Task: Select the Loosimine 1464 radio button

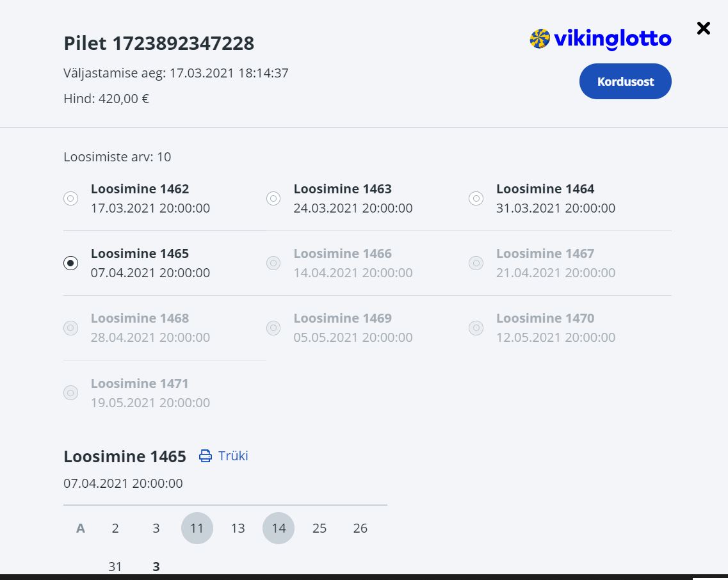Action: tap(476, 198)
